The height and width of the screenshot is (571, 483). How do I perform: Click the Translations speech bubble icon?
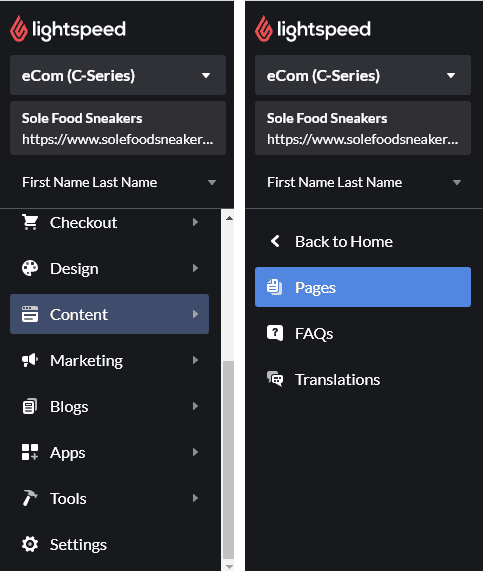[275, 379]
